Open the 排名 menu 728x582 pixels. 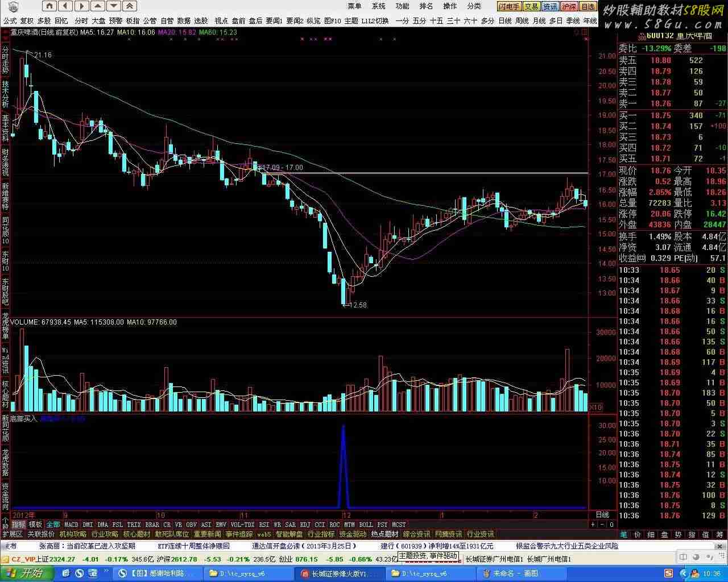426,6
